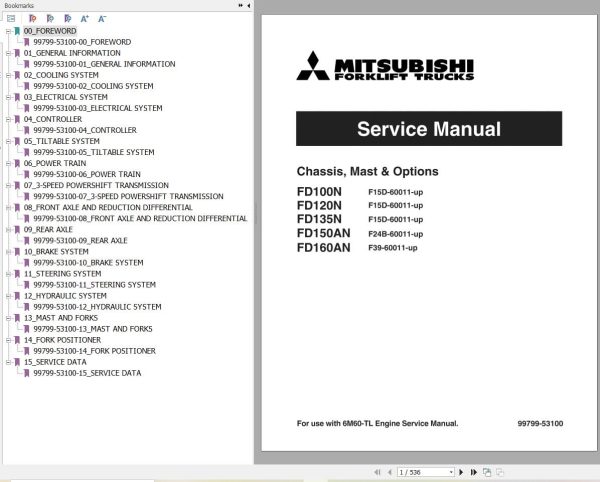The height and width of the screenshot is (482, 600).
Task: Select the 03_ELECTRICAL SYSTEM bookmark
Action: tap(66, 97)
